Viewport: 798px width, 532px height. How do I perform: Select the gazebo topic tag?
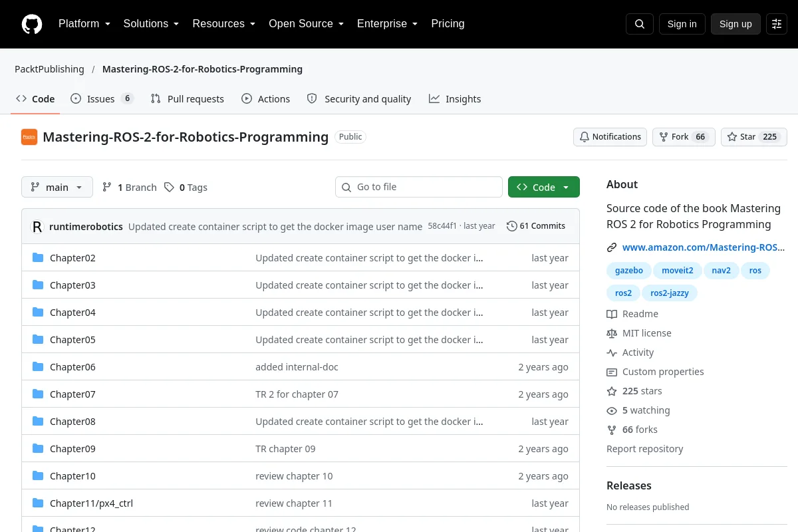pos(629,271)
